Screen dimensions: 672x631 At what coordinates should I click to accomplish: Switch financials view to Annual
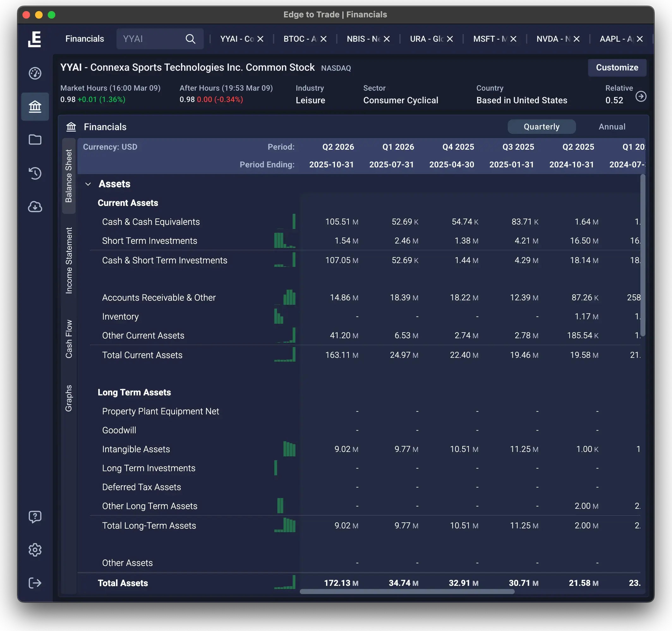[612, 126]
